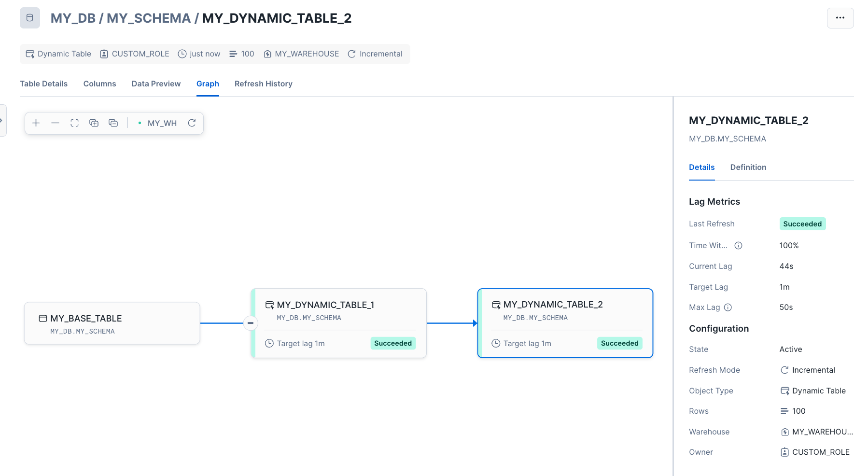Viewport: 868px width, 476px height.
Task: Fit the graph to the screen
Action: coord(74,123)
